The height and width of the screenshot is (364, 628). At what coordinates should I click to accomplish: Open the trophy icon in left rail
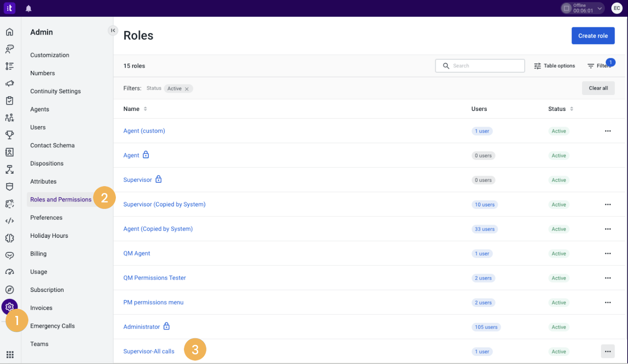click(10, 135)
